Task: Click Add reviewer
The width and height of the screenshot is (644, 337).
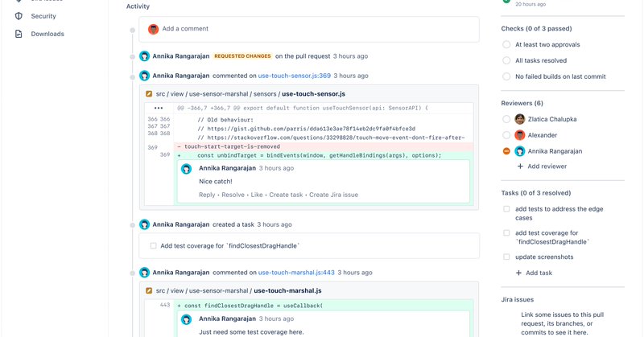Action: point(547,166)
